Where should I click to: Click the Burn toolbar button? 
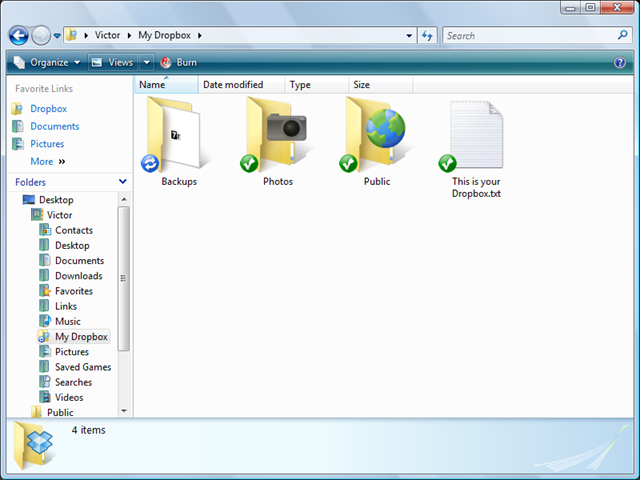179,62
